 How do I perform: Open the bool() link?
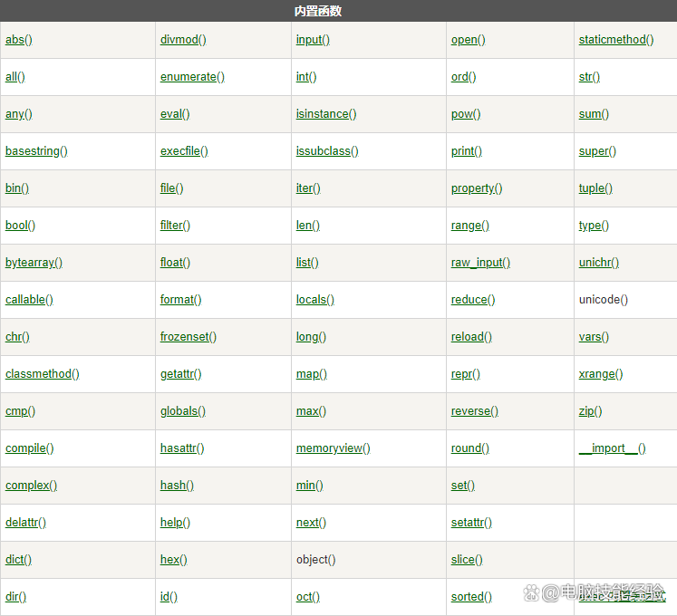coord(20,226)
